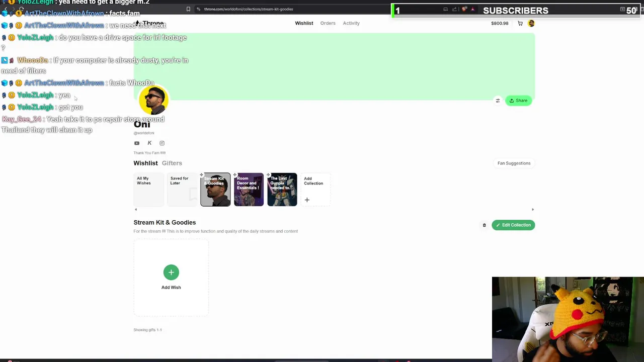Image resolution: width=644 pixels, height=362 pixels.
Task: Switch to the Wishlist nav tab
Action: click(304, 23)
